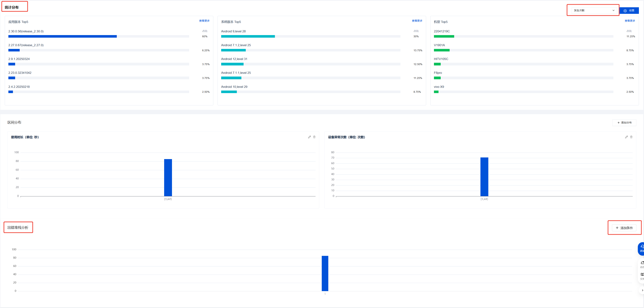Click the 2.30.0.56 version progress bar
The width and height of the screenshot is (644, 308).
coord(62,36)
